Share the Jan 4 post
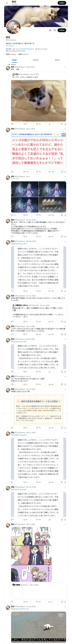72x644 pixels. click(65, 215)
